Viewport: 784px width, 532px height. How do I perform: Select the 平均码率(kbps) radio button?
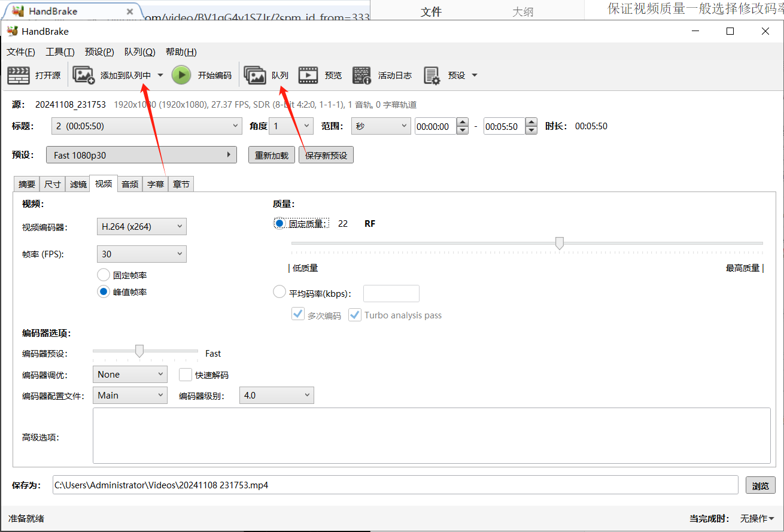(279, 292)
